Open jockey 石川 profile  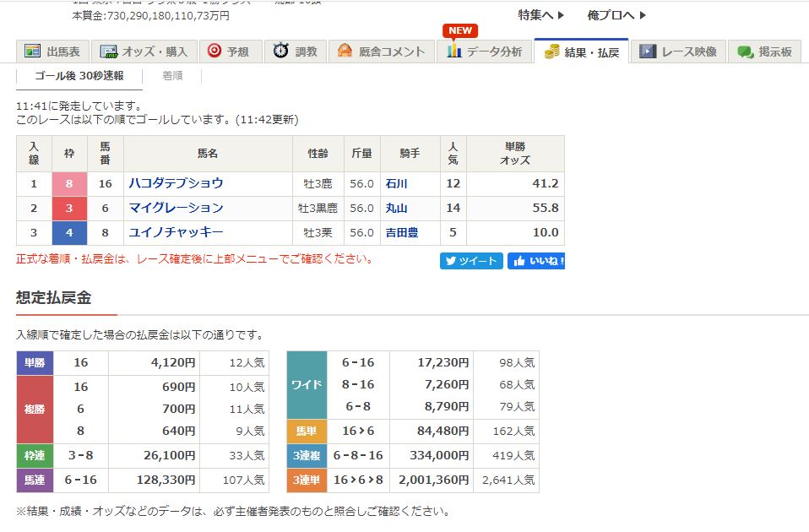(x=396, y=183)
